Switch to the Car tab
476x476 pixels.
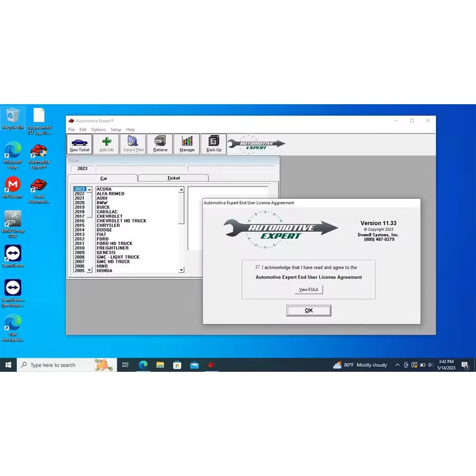tap(103, 178)
